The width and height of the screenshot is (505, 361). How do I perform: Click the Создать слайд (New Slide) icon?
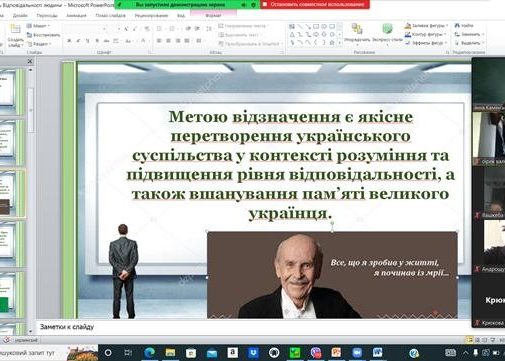pos(15,29)
